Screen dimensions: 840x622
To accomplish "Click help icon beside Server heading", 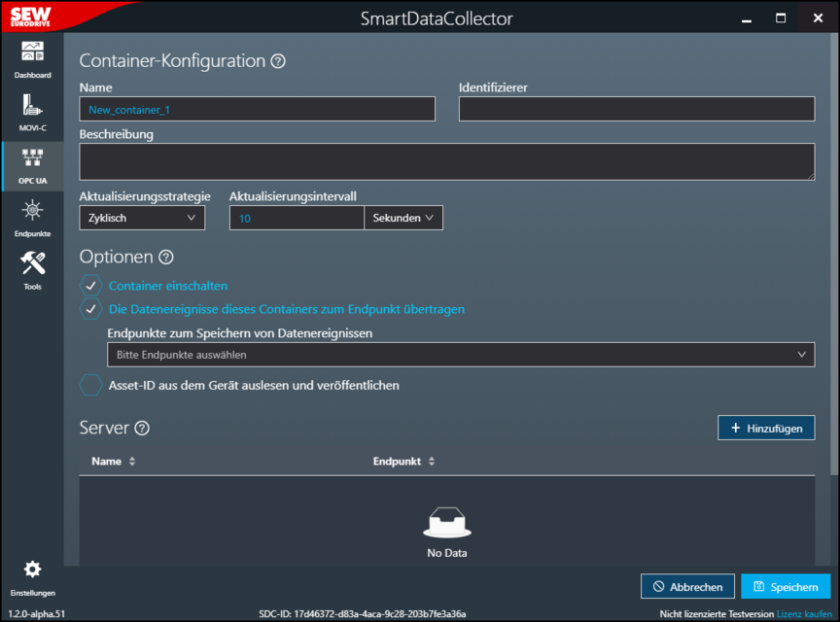I will tap(142, 429).
